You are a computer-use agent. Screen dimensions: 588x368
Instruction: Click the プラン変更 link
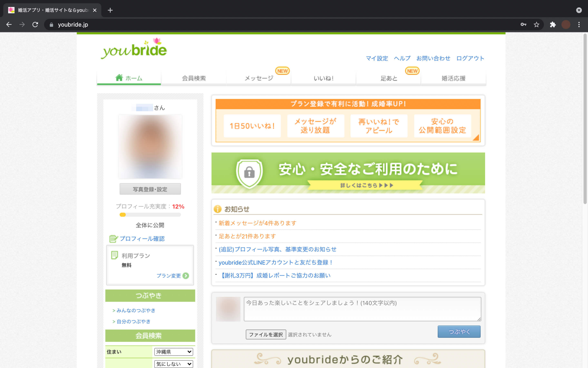[169, 276]
